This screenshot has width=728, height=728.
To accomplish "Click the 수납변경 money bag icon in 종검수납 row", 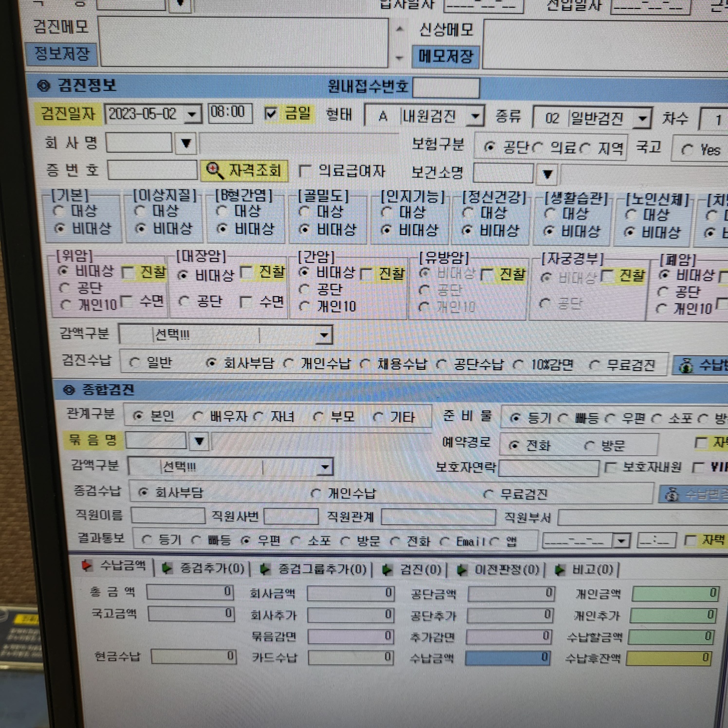I will [x=672, y=495].
